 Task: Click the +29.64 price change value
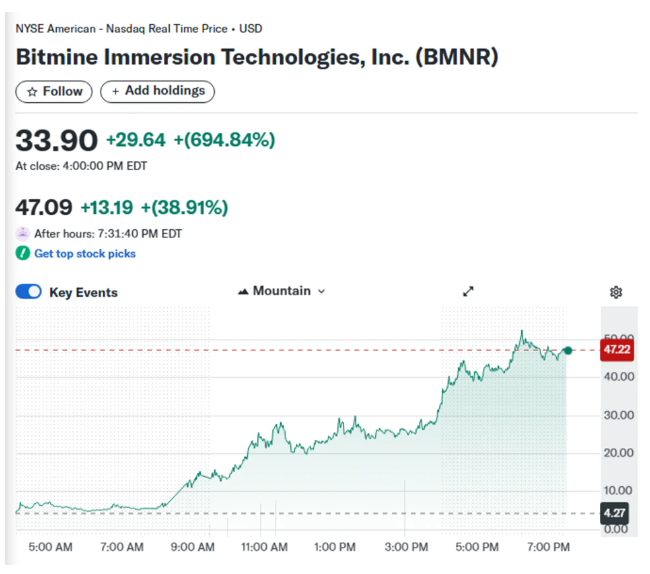(x=136, y=140)
